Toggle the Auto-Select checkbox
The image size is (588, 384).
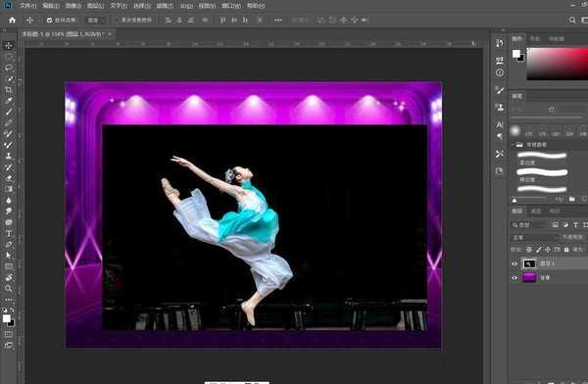49,20
